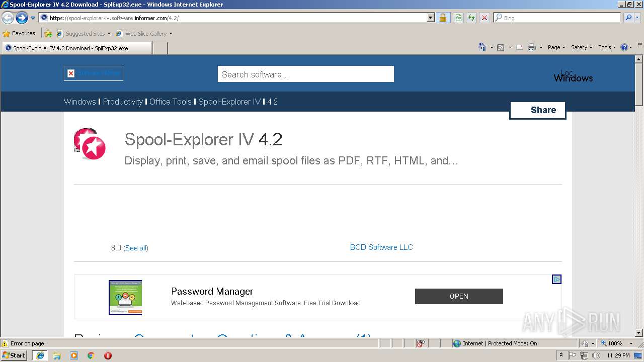Open Suggested Sites in favorites bar
644x362 pixels.
[x=83, y=34]
